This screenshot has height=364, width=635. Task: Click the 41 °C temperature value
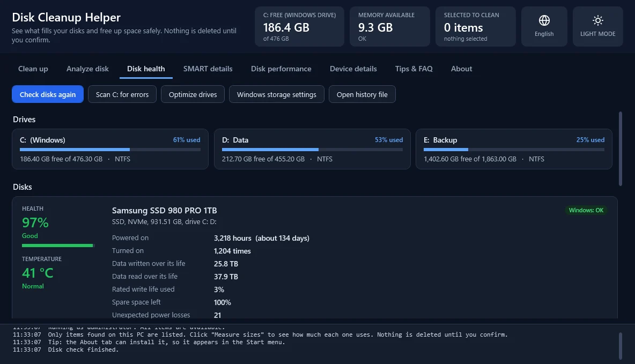38,273
